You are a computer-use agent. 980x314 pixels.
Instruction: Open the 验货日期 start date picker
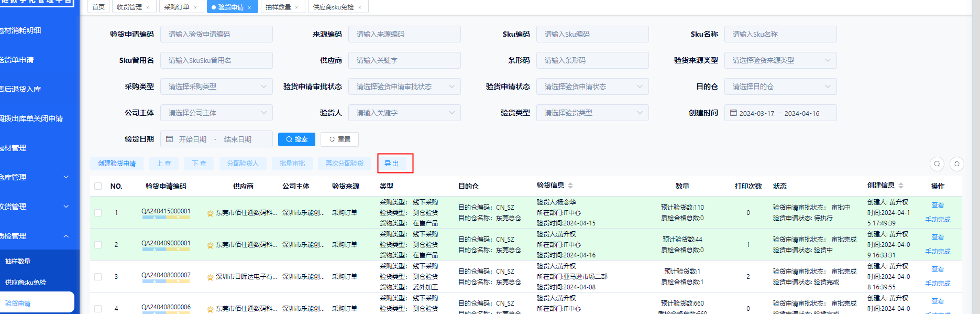tap(192, 139)
